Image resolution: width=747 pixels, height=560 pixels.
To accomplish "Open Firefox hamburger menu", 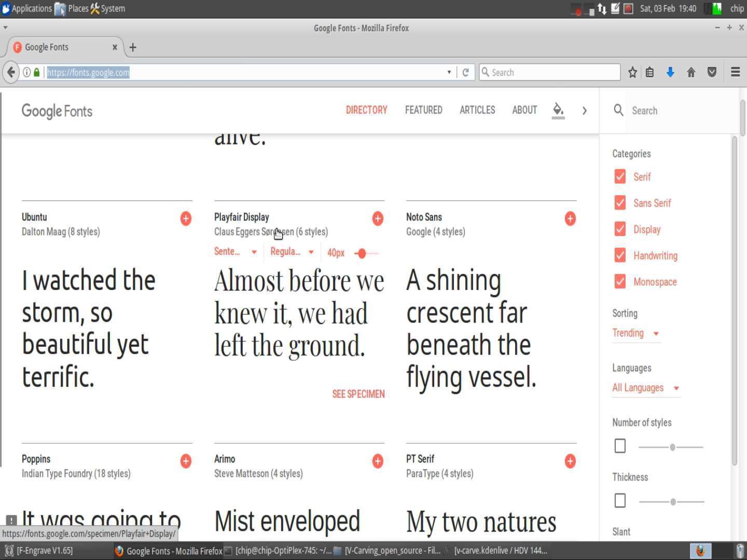I will click(x=735, y=73).
